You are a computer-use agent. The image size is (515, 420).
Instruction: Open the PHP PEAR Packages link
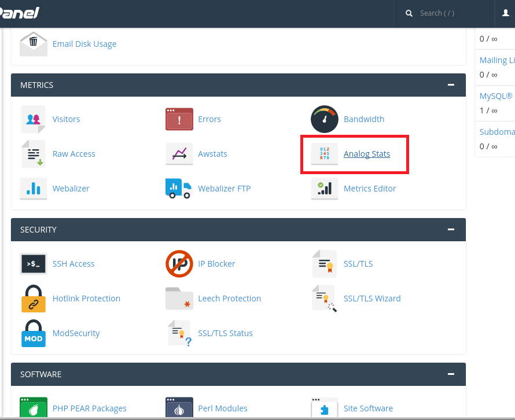coord(89,408)
